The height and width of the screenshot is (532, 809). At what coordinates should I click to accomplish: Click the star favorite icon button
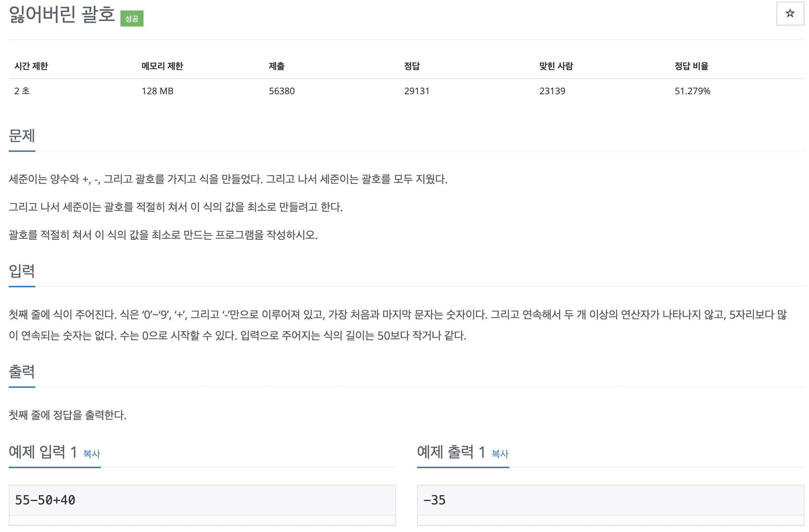click(790, 14)
